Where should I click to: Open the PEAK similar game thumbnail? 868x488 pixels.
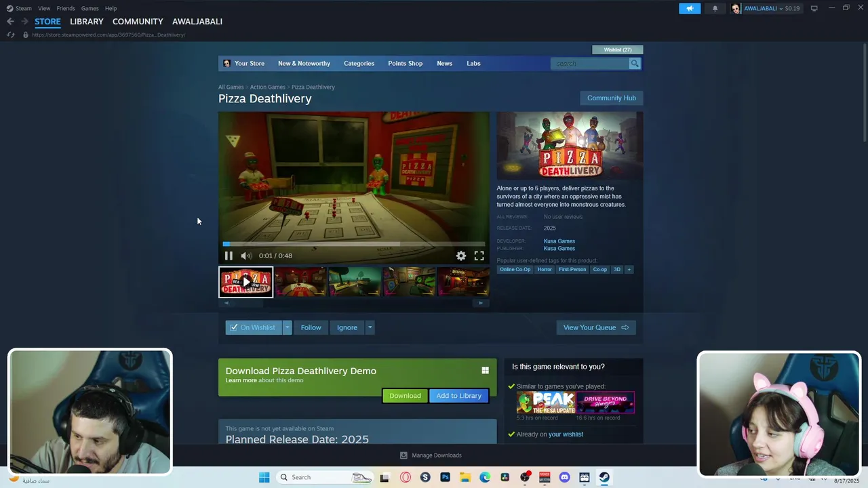tap(546, 403)
